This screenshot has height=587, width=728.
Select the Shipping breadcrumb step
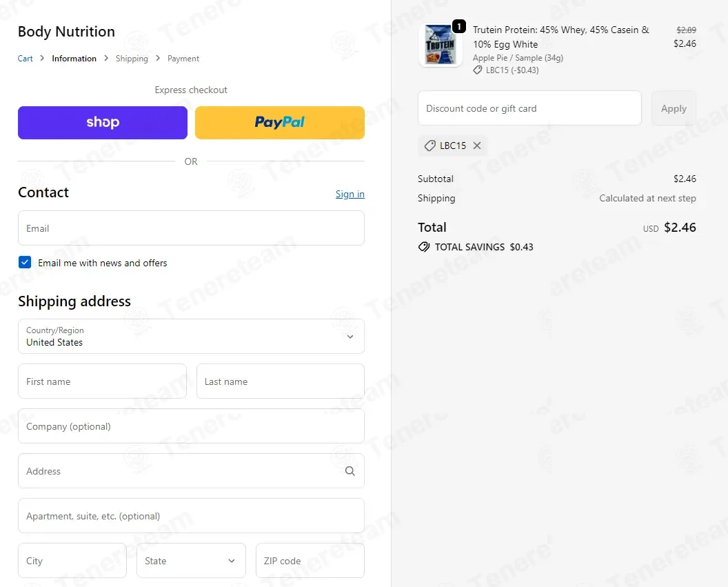point(132,59)
